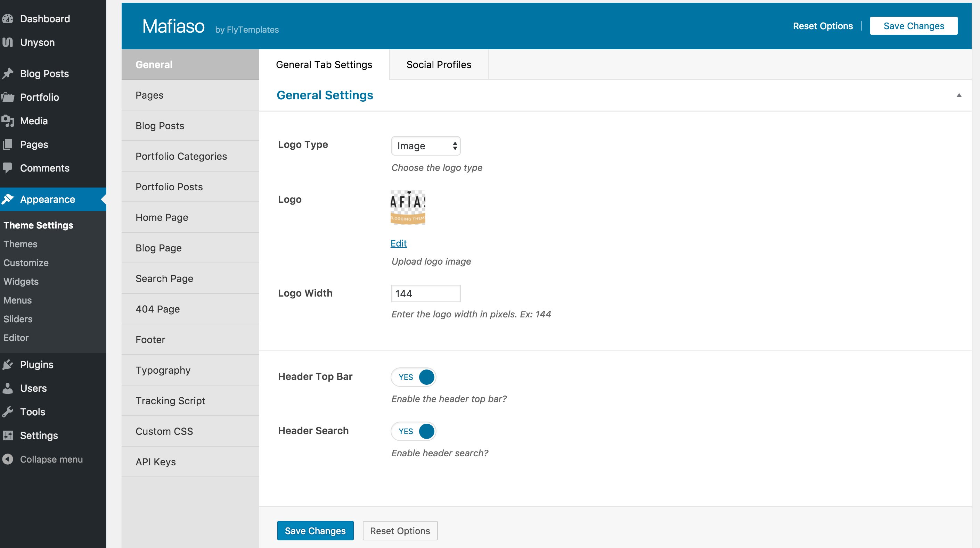The height and width of the screenshot is (548, 980).
Task: Click the logo image thumbnail
Action: (x=408, y=208)
